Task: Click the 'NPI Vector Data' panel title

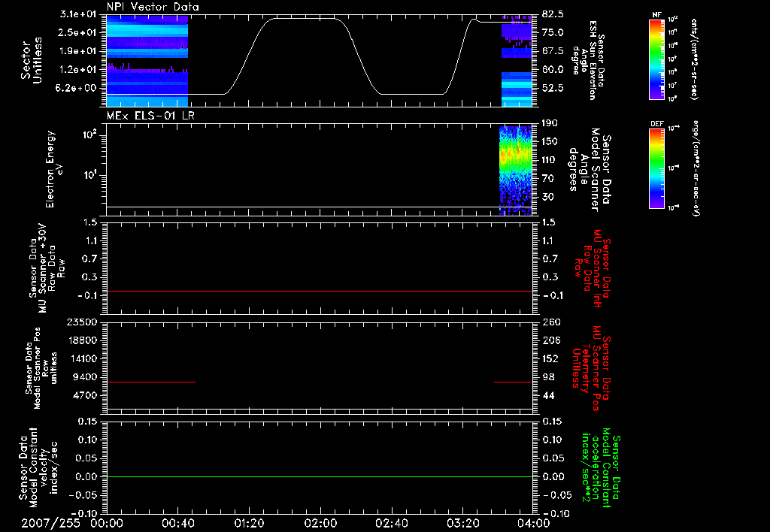Action: pos(153,7)
